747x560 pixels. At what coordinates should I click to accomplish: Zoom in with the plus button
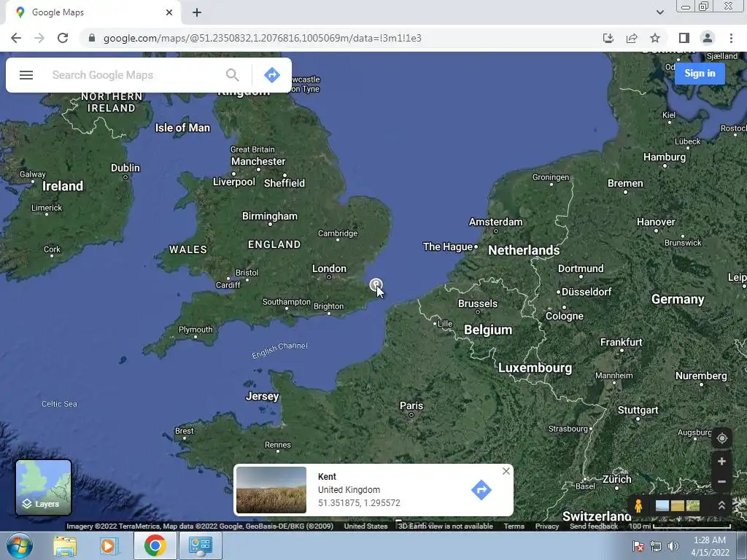721,461
